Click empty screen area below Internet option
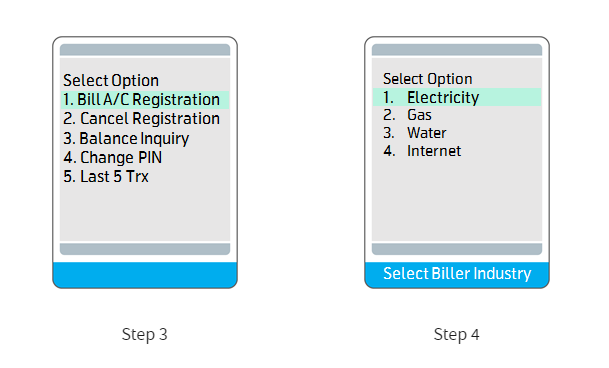609x368 pixels. pyautogui.click(x=457, y=200)
